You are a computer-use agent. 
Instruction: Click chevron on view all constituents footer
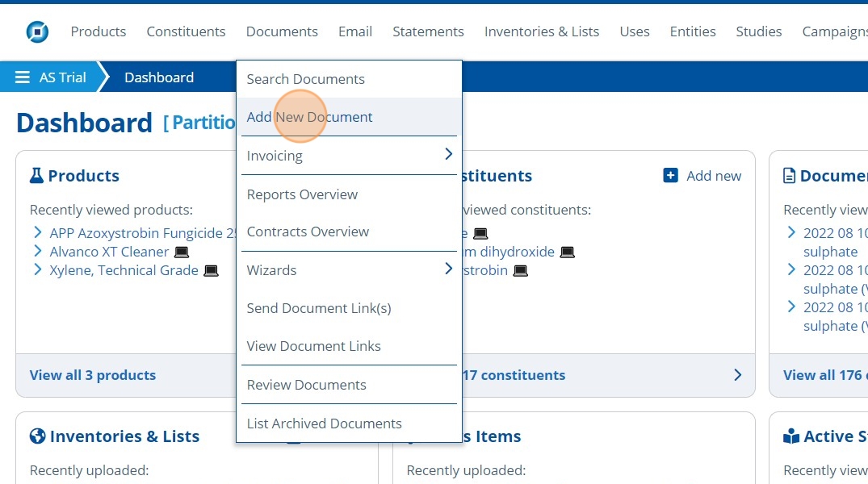click(737, 375)
